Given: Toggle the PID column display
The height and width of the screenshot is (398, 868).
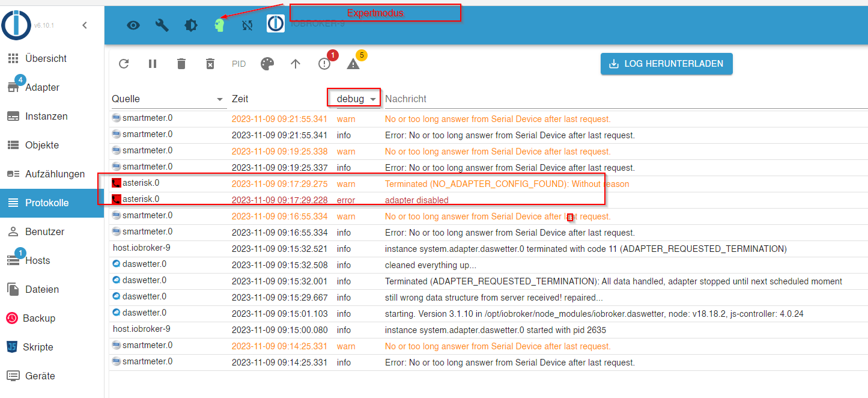Looking at the screenshot, I should pyautogui.click(x=239, y=64).
